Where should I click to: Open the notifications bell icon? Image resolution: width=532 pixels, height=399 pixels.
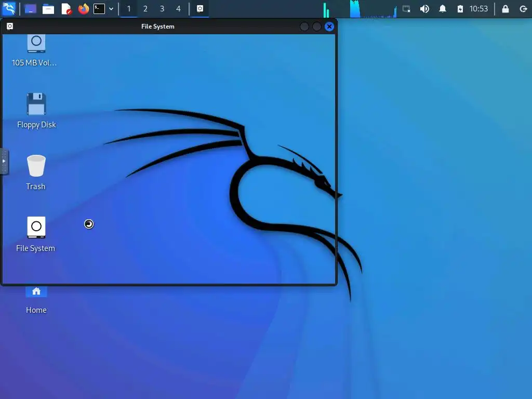[x=443, y=9]
